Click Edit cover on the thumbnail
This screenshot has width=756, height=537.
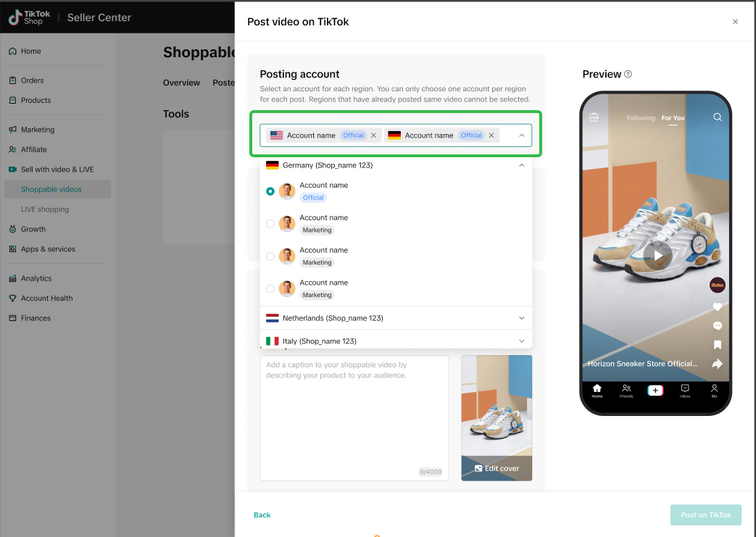point(497,468)
